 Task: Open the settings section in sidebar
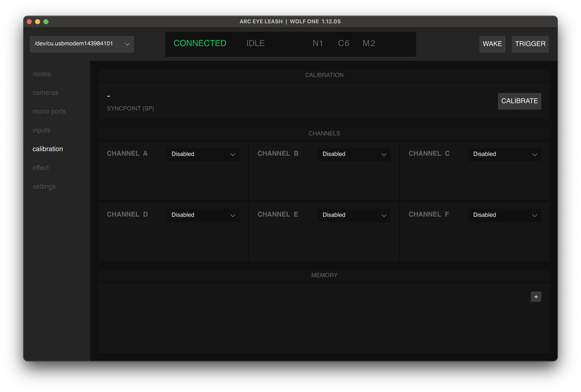[44, 186]
